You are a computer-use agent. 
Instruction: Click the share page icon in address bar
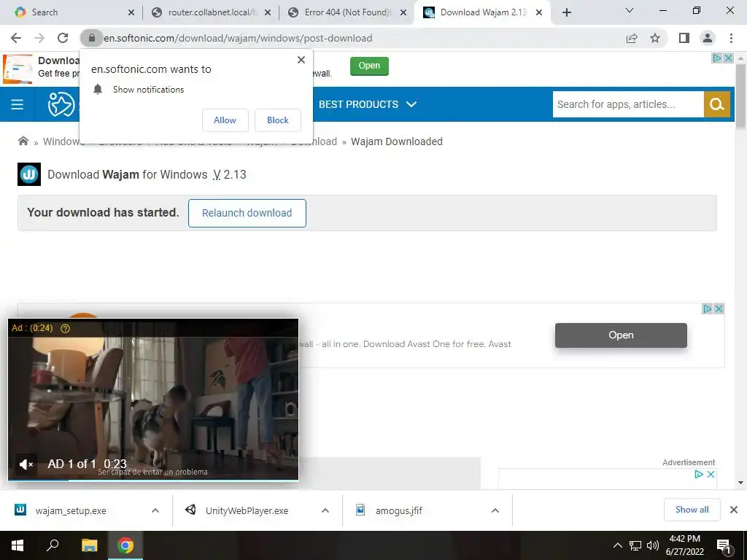click(632, 38)
